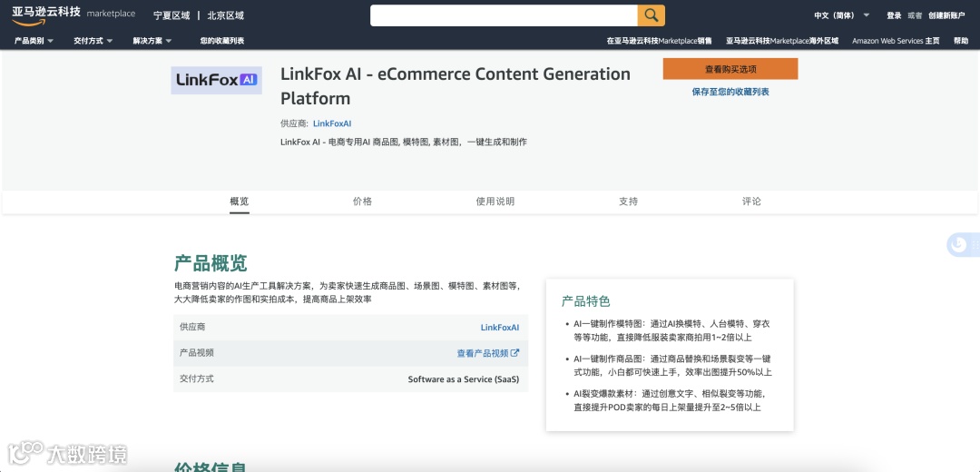The image size is (980, 472).
Task: Click the 产品特色 card heading
Action: (x=585, y=300)
